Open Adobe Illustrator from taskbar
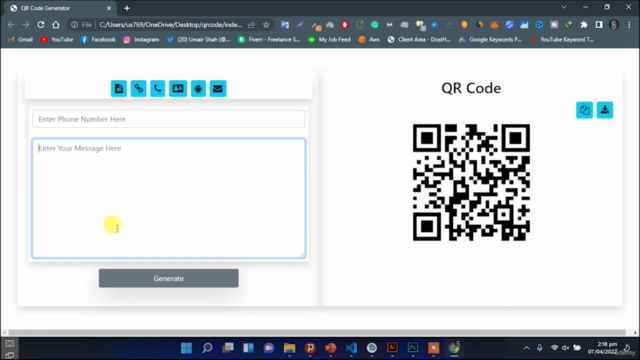 pyautogui.click(x=392, y=348)
